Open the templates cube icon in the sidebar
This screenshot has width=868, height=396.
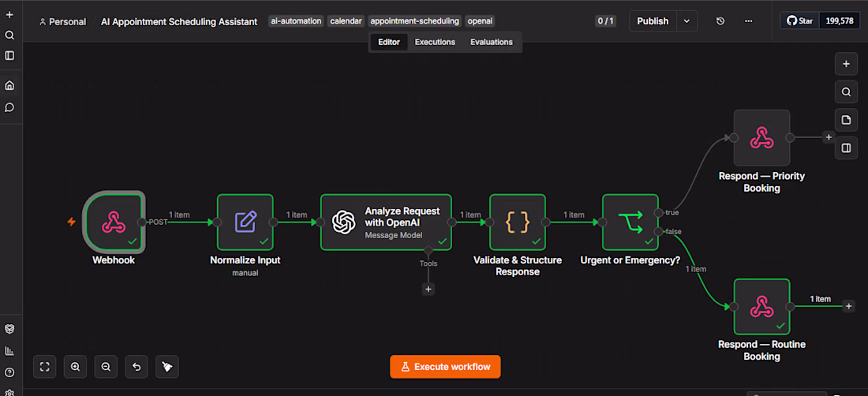[x=9, y=329]
